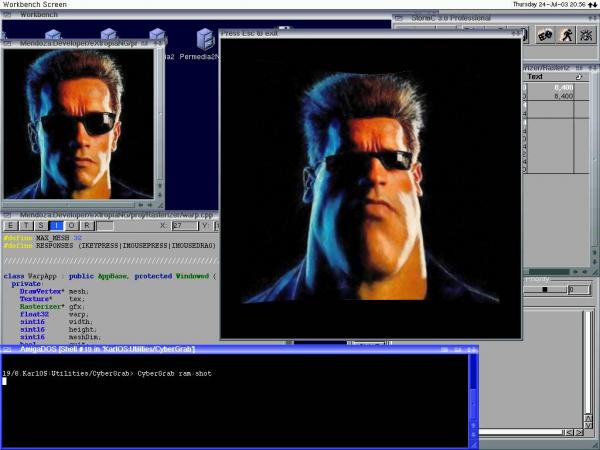Click the 'sint16 height' code line
This screenshot has width=600, height=450.
(58, 329)
